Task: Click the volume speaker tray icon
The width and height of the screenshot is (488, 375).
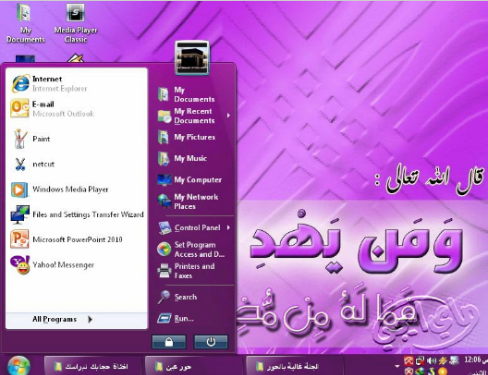Action: pos(431,360)
